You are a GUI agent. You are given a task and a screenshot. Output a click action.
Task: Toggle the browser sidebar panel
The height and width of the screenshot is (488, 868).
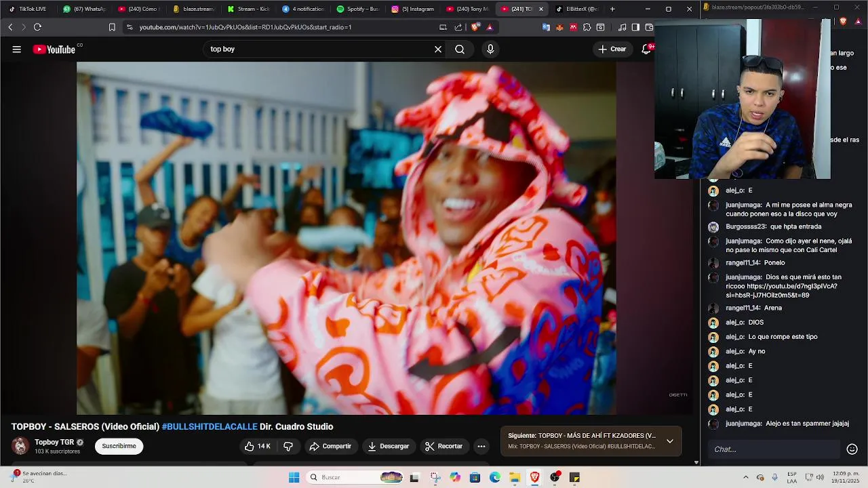(x=635, y=27)
